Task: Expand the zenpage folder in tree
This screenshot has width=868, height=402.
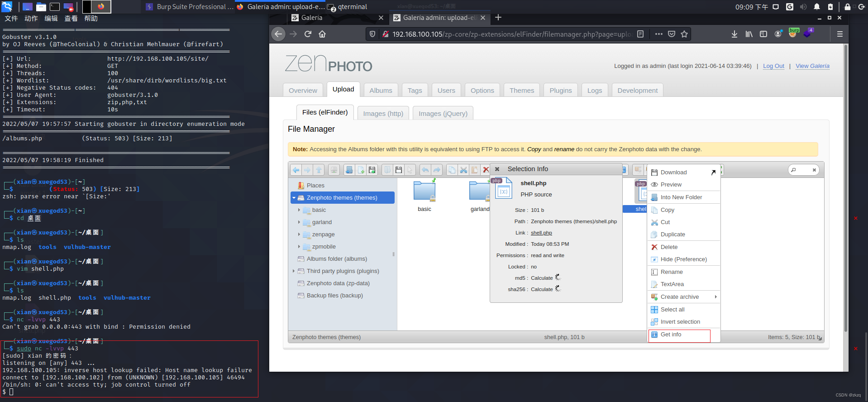Action: [x=299, y=234]
